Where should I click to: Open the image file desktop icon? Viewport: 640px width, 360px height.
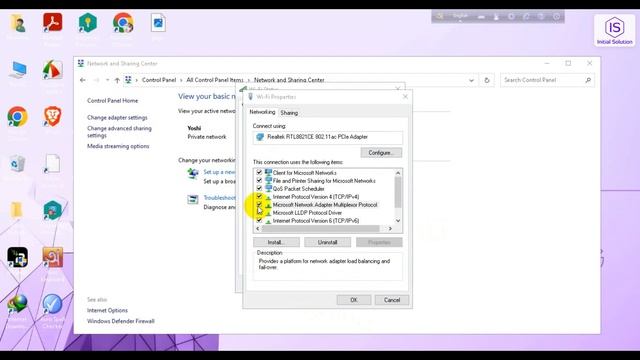point(158,23)
